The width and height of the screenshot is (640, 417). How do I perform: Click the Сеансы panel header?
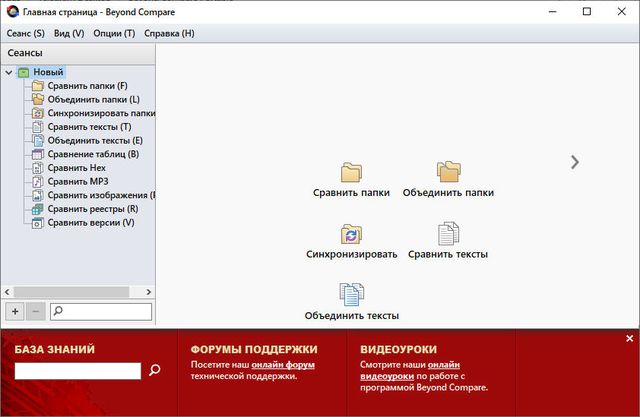[x=78, y=53]
